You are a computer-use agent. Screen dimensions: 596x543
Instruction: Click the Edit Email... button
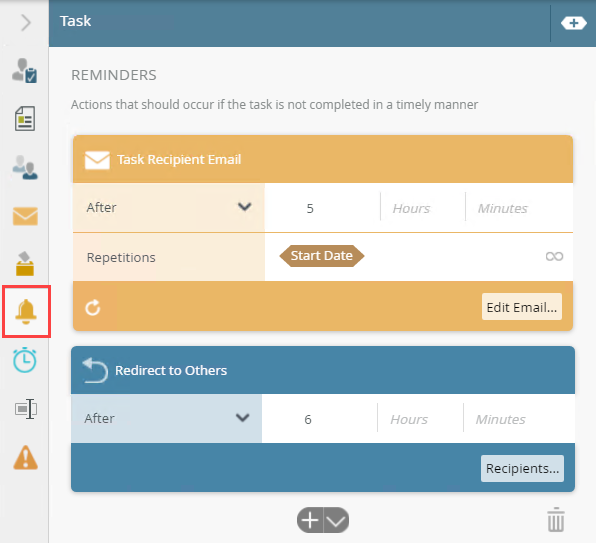[x=522, y=307]
